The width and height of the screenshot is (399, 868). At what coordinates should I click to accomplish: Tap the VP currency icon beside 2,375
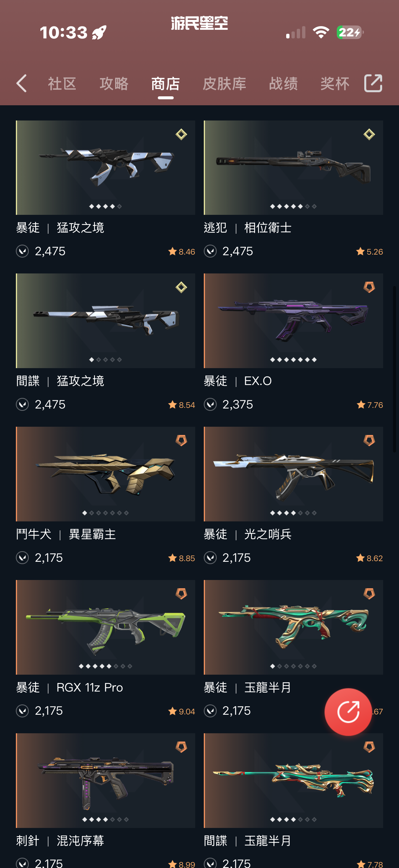(x=210, y=404)
